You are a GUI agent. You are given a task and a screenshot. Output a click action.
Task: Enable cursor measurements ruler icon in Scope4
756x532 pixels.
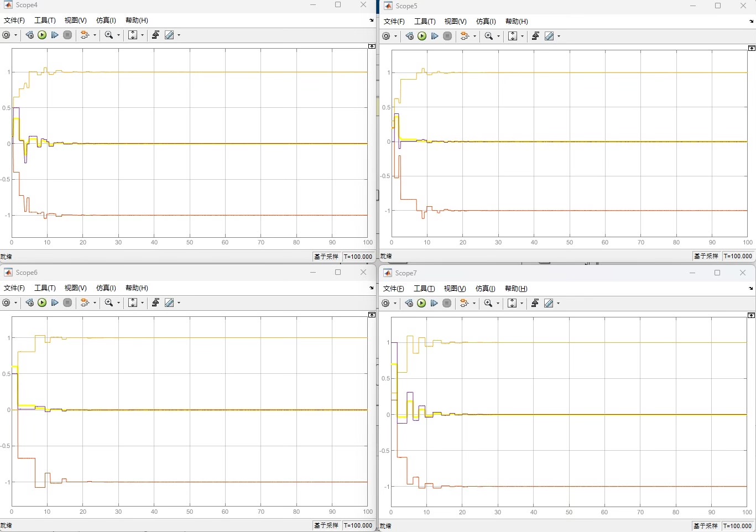[169, 35]
